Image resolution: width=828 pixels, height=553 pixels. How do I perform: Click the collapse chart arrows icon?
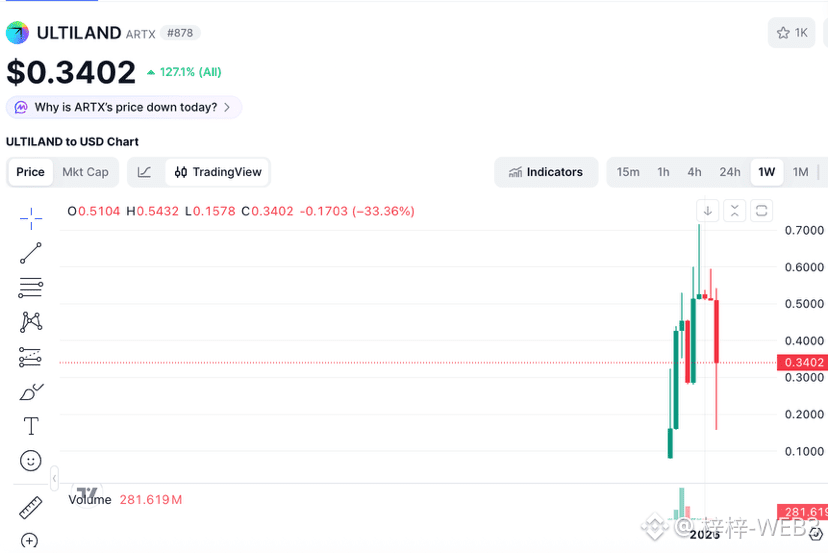735,211
